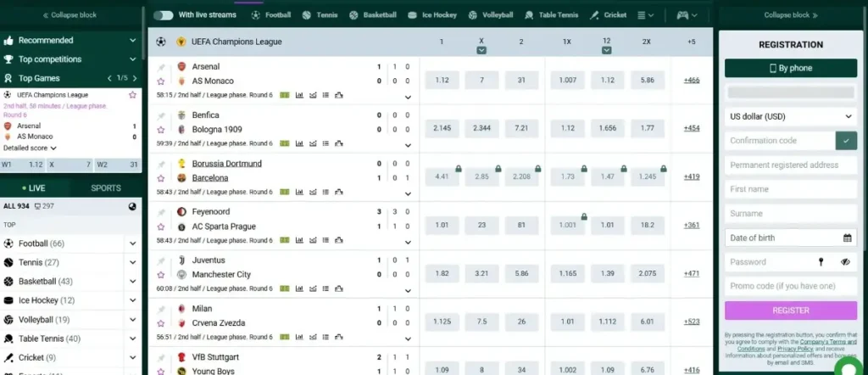This screenshot has height=375, width=868.
Task: Favorite the Arsenal vs AS Monaco match star
Action: point(161,81)
